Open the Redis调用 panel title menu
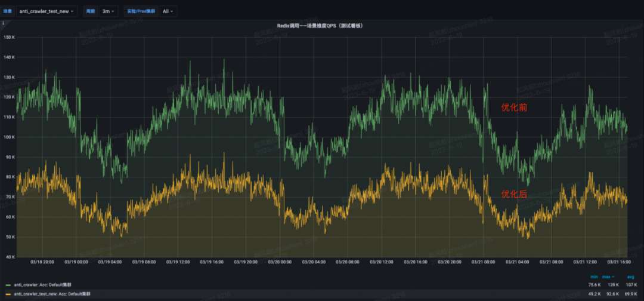The width and height of the screenshot is (644, 301). tap(320, 26)
